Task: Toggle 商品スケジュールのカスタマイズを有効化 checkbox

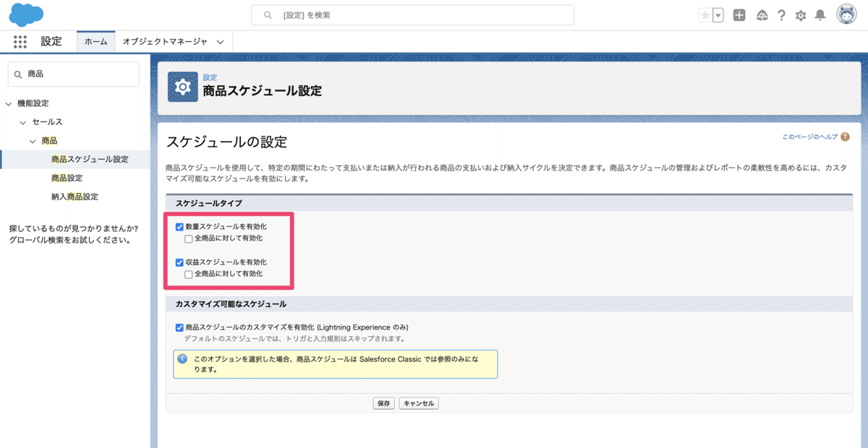Action: pos(179,327)
